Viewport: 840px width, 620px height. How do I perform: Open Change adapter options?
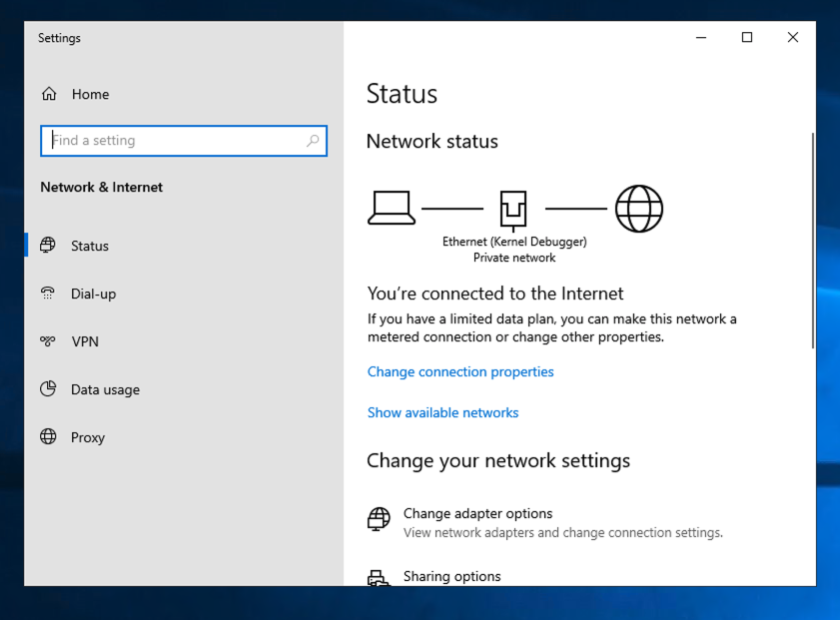point(477,513)
